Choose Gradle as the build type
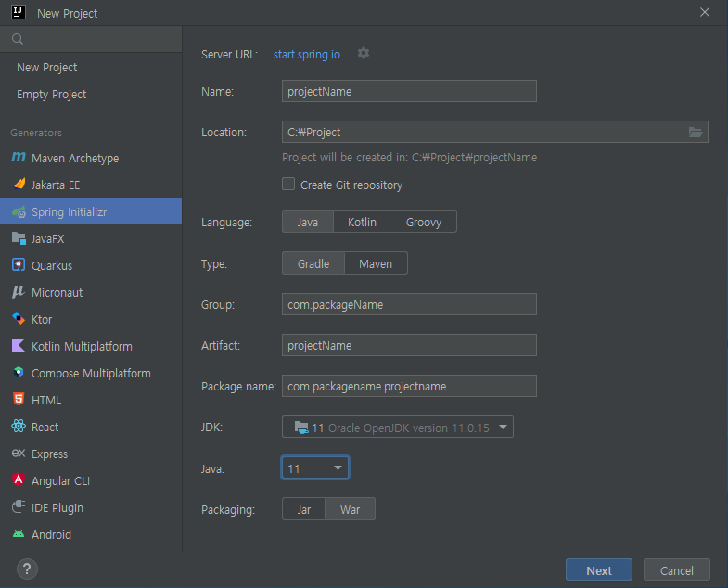 (313, 263)
